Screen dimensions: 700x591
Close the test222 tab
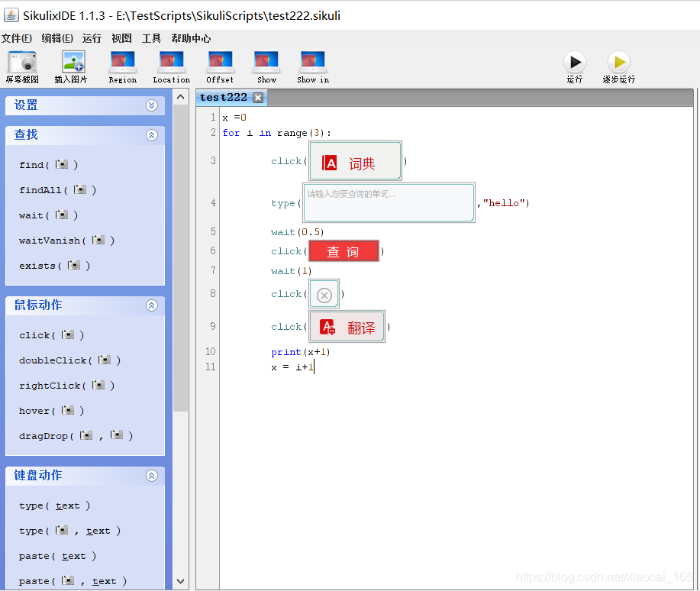[258, 98]
